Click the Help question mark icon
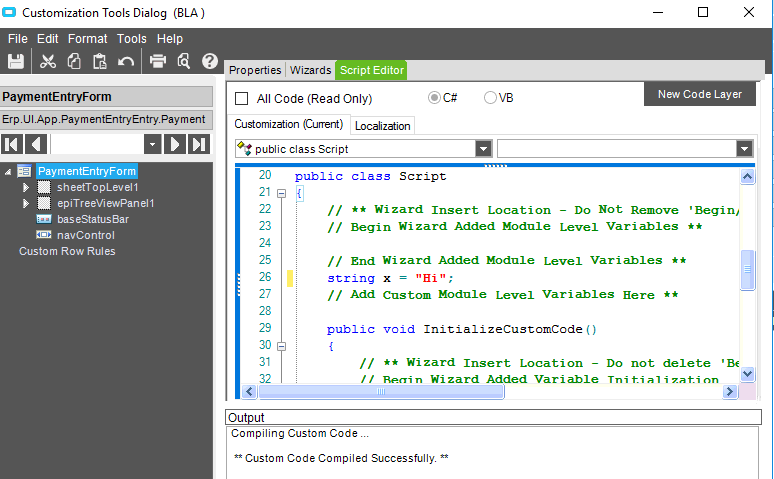 (210, 61)
